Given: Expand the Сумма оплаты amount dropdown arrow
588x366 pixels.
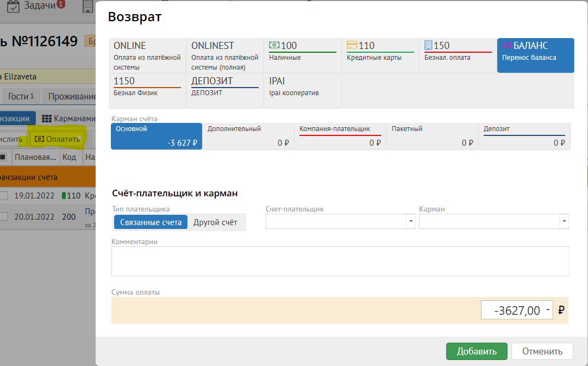Looking at the screenshot, I should (548, 311).
